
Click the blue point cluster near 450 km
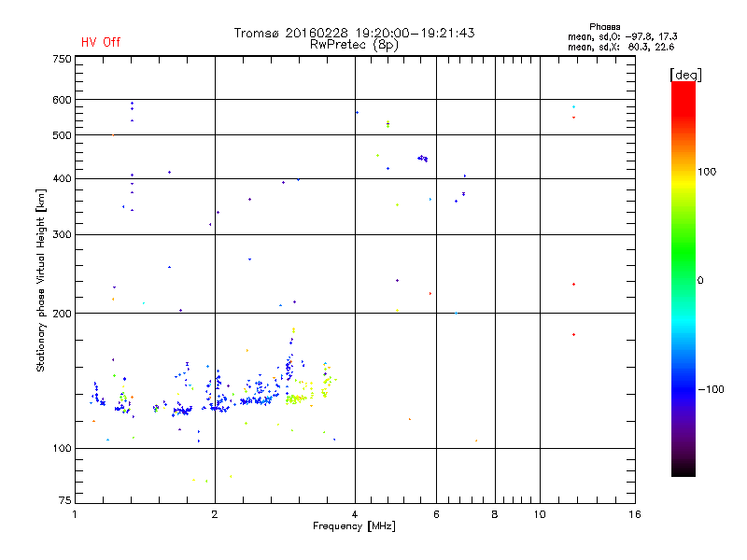[423, 159]
